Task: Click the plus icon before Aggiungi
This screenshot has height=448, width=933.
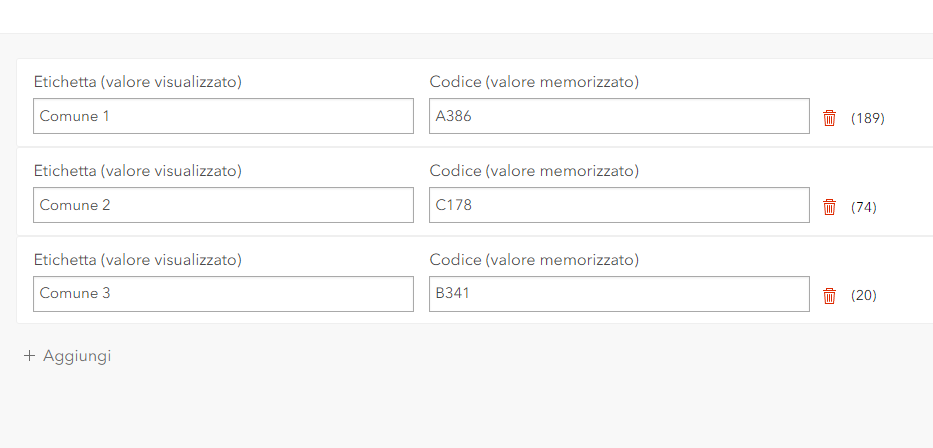Action: point(30,356)
